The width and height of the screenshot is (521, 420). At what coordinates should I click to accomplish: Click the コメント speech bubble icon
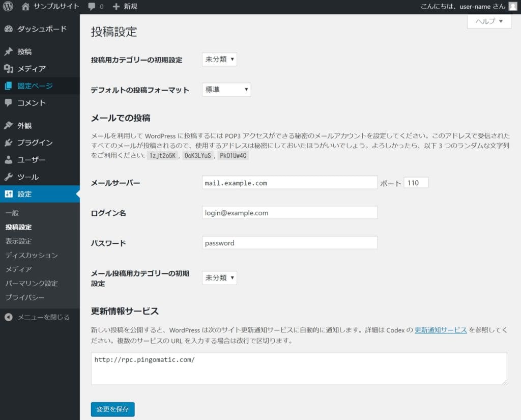(x=9, y=103)
